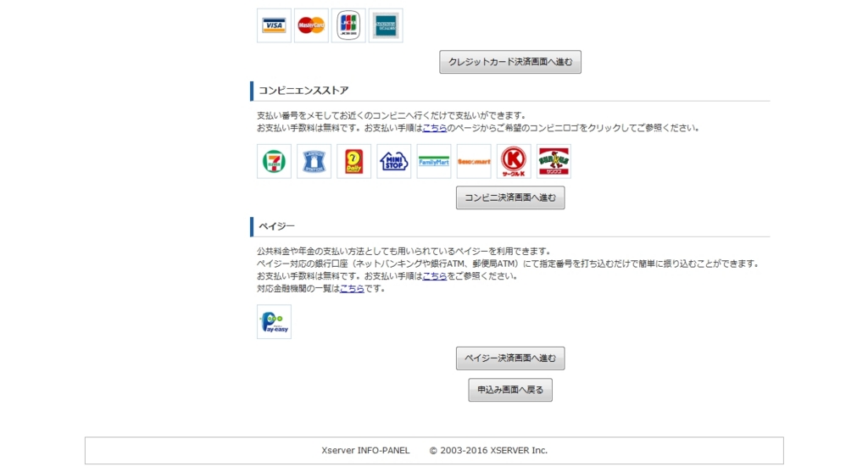Open こちら link for convenience store payment steps
Screen dimensions: 868x472
435,128
